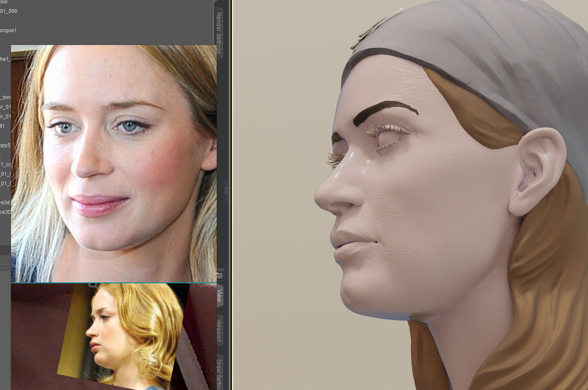Image resolution: width=588 pixels, height=390 pixels.
Task: Switch to the Viewport tab
Action: (x=219, y=330)
